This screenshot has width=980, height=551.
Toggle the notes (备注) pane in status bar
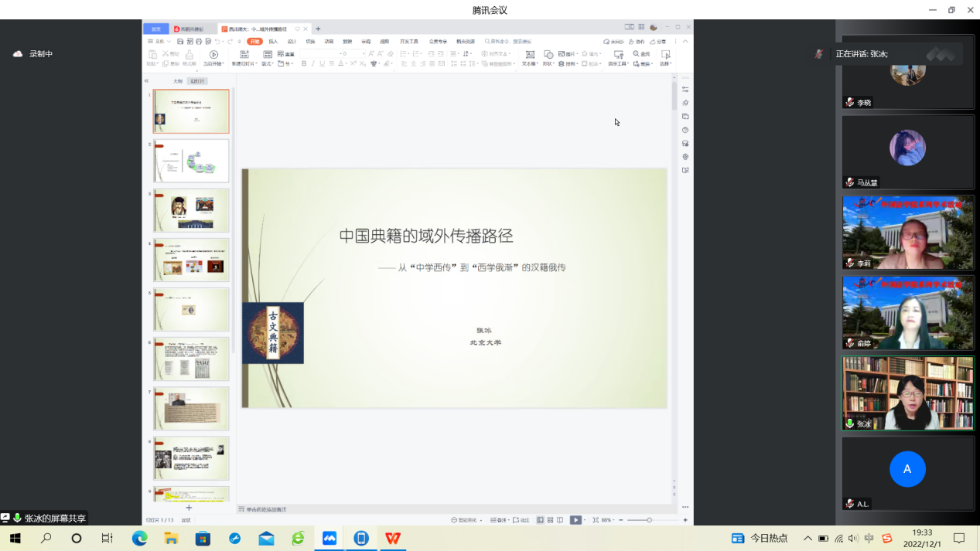[x=500, y=520]
